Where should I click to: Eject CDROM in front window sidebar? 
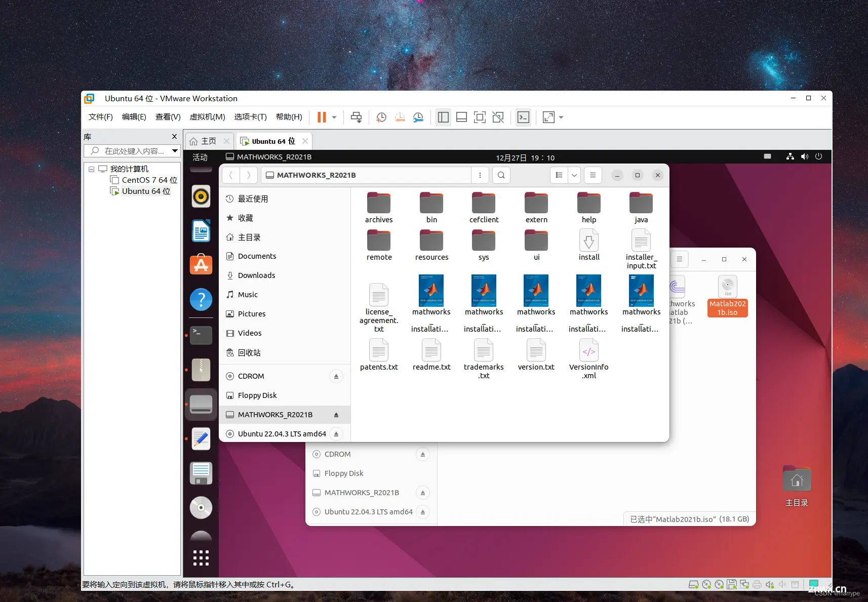pyautogui.click(x=336, y=376)
